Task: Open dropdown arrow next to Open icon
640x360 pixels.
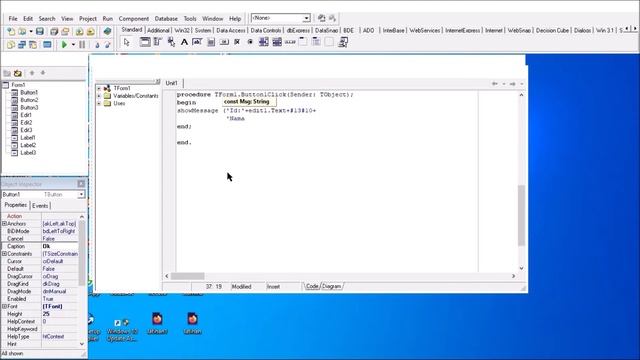Action: tap(31, 32)
